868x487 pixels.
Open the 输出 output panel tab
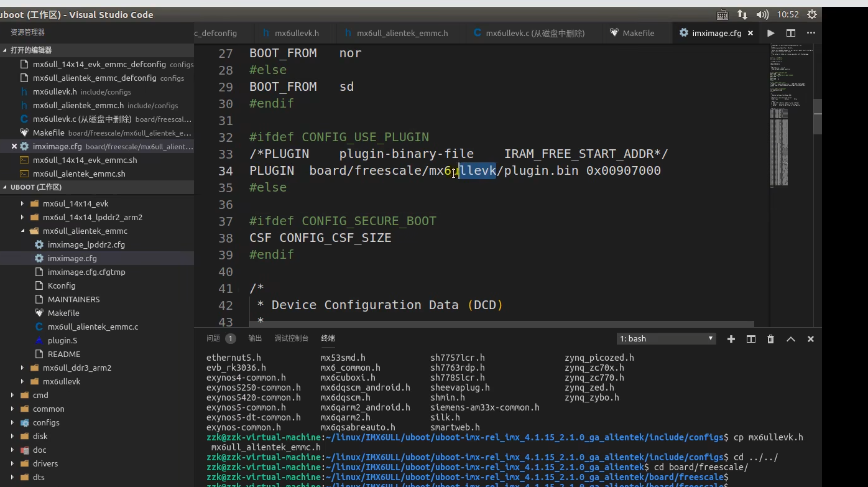click(x=255, y=338)
